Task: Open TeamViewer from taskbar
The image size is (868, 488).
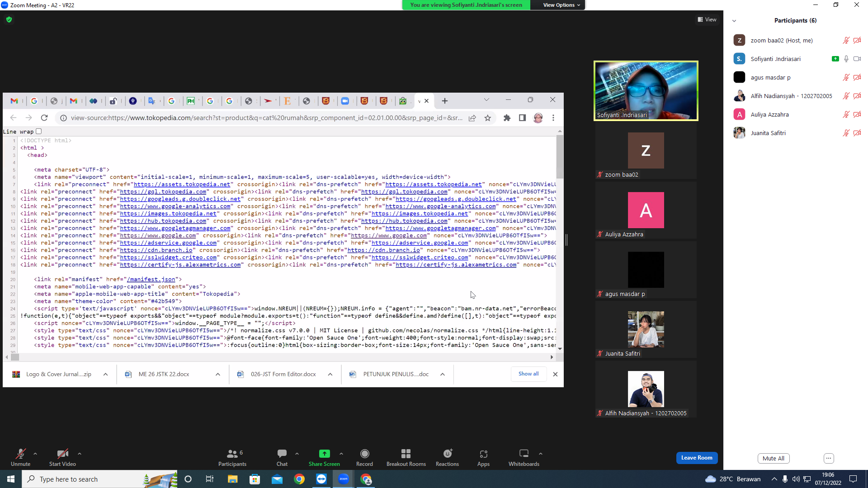Action: tap(321, 479)
